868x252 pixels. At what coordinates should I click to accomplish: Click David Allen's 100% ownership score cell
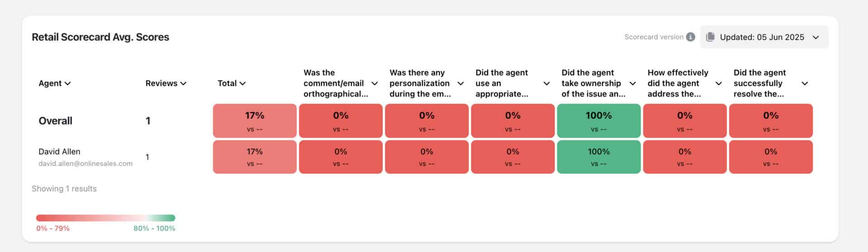click(x=599, y=157)
